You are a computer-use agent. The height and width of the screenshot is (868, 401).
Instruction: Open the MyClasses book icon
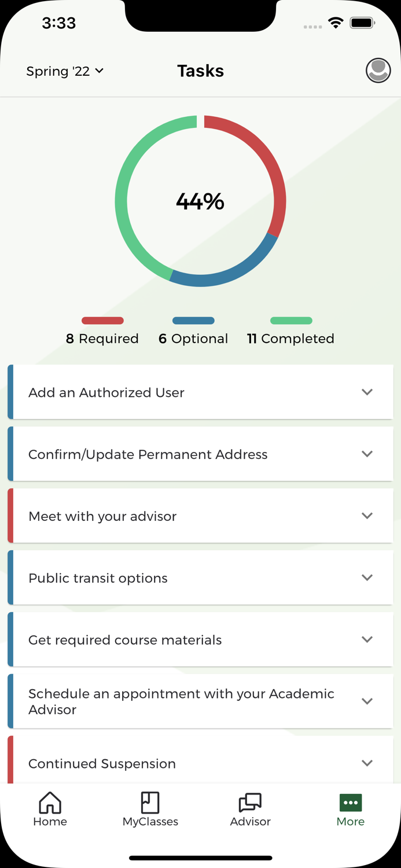coord(150,803)
